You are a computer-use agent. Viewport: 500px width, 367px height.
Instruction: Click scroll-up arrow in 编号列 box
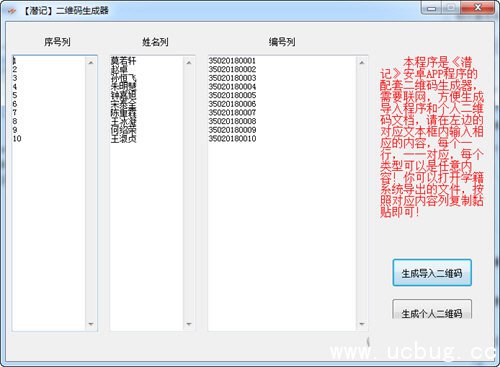pyautogui.click(x=362, y=63)
